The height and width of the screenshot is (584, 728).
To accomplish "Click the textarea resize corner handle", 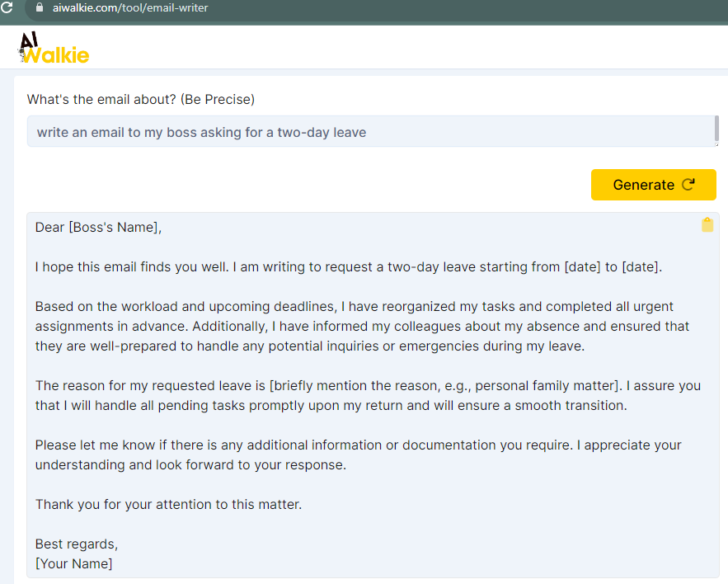I will pyautogui.click(x=716, y=144).
